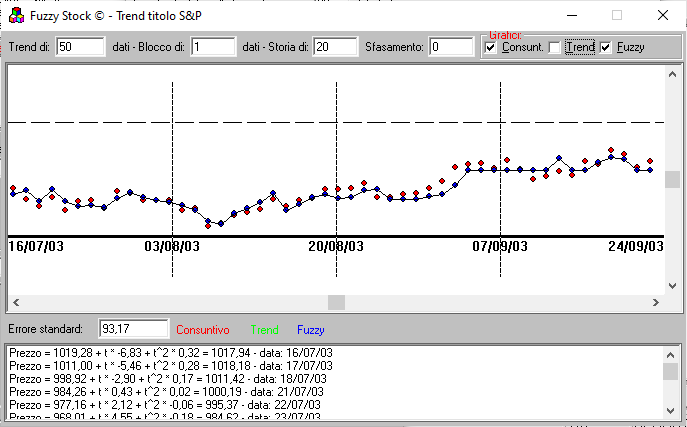Viewport: 687px width, 427px height.
Task: Click chart vertical scrollbar up arrow
Action: tap(673, 75)
